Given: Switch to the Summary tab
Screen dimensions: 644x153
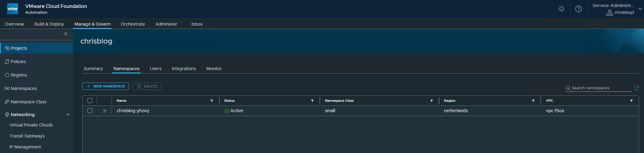Looking at the screenshot, I should coord(93,69).
